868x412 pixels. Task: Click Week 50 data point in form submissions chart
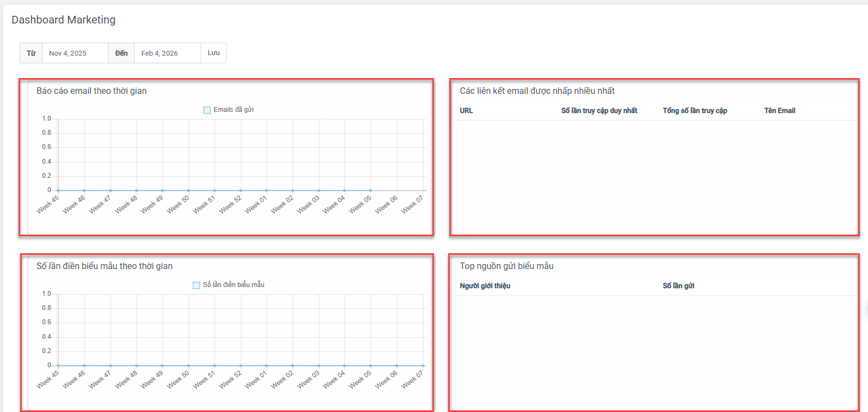[189, 366]
